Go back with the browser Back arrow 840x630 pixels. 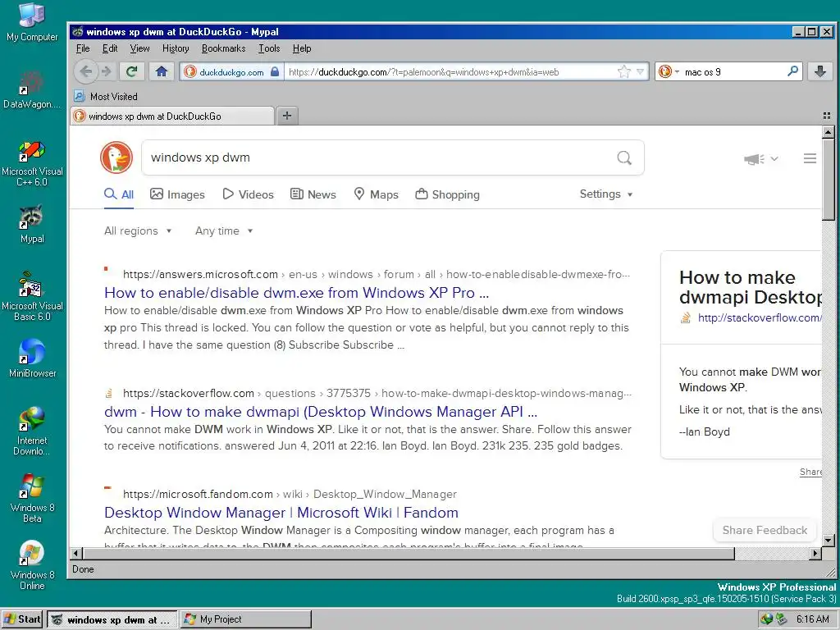click(85, 71)
